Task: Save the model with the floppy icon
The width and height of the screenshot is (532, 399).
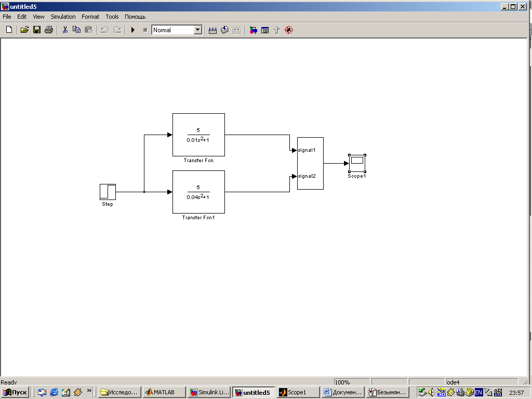Action: point(37,30)
